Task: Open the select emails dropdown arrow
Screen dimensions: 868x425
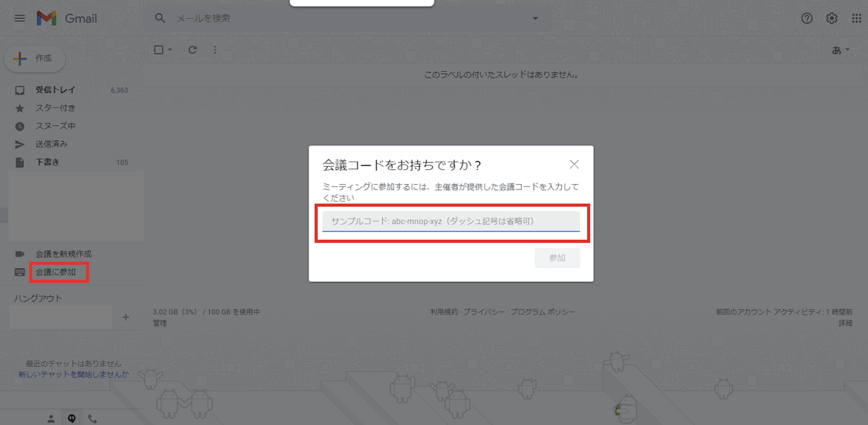Action: [169, 50]
